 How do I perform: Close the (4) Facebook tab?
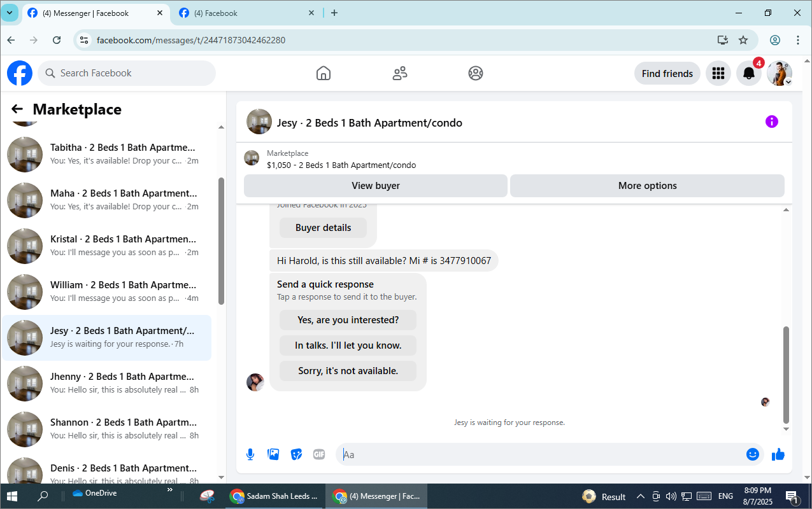[x=311, y=13]
